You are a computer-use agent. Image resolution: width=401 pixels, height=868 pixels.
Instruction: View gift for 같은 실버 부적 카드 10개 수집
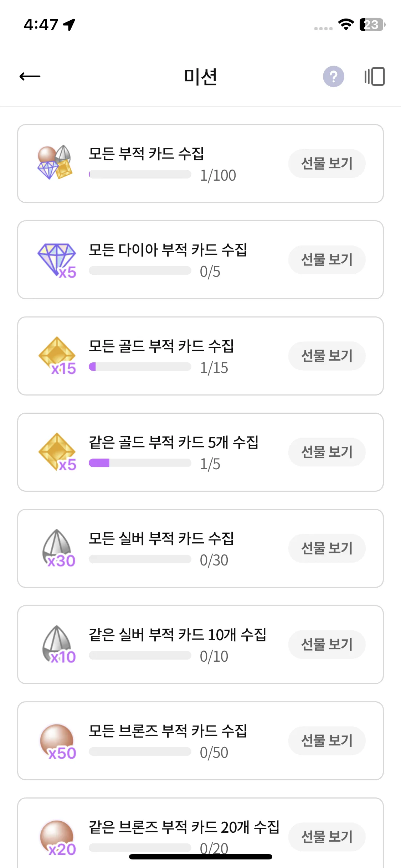pyautogui.click(x=327, y=645)
